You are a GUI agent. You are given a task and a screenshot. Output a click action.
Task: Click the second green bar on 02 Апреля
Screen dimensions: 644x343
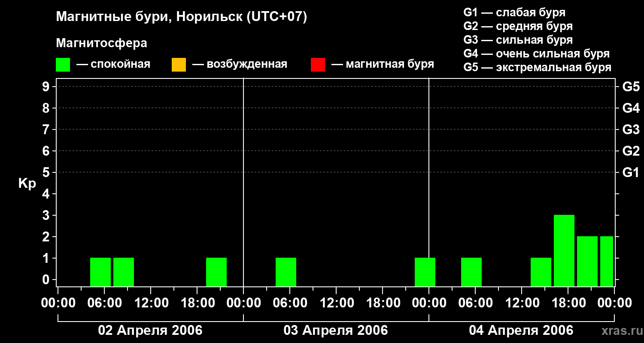click(x=124, y=272)
